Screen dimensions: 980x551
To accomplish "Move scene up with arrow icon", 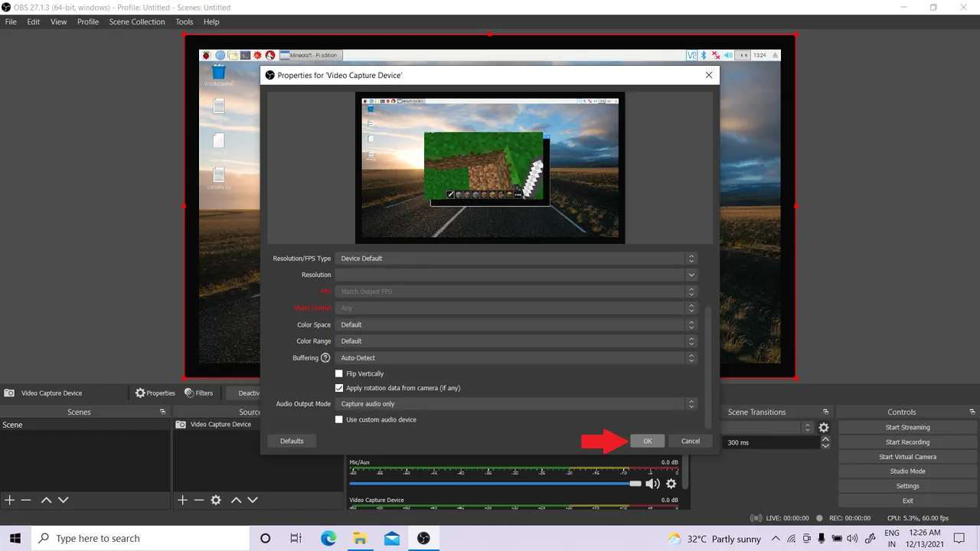I will [46, 500].
